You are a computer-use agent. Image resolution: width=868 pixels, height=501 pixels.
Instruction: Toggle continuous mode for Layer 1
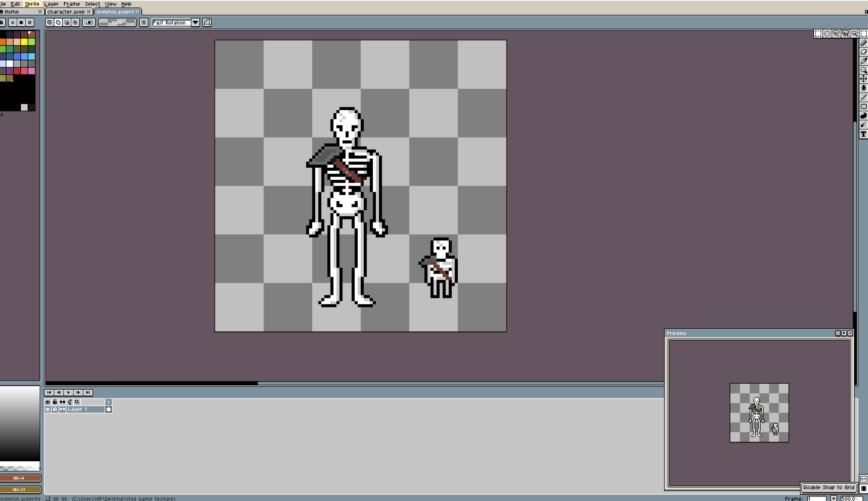coord(62,409)
